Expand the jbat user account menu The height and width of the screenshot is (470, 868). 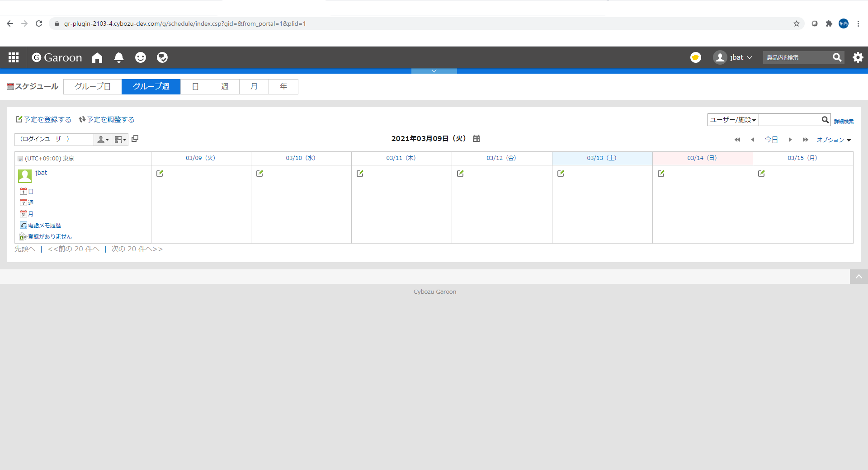[x=733, y=57]
